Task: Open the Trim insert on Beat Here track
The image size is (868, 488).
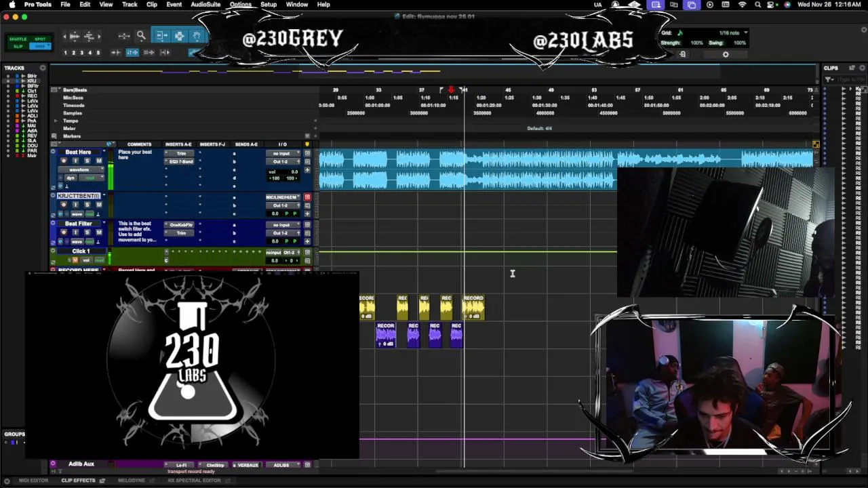Action: 181,153
